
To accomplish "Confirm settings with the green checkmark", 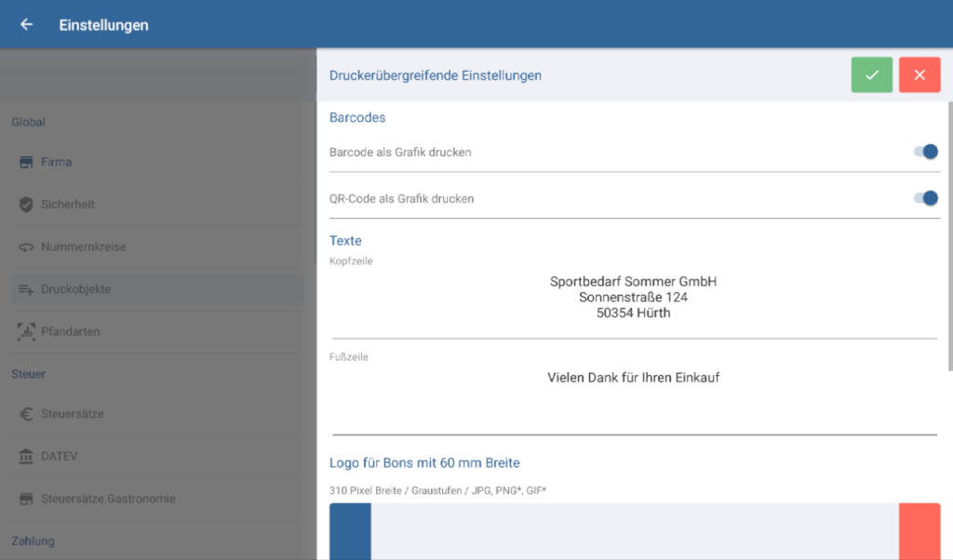I will pyautogui.click(x=871, y=75).
